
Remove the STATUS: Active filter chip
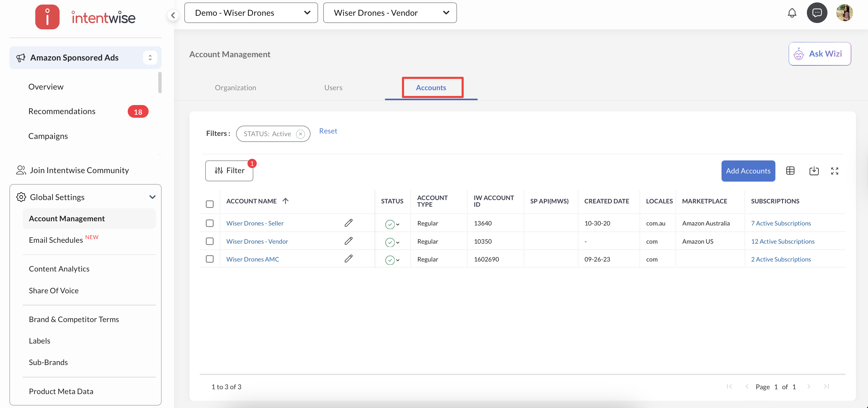(x=300, y=134)
